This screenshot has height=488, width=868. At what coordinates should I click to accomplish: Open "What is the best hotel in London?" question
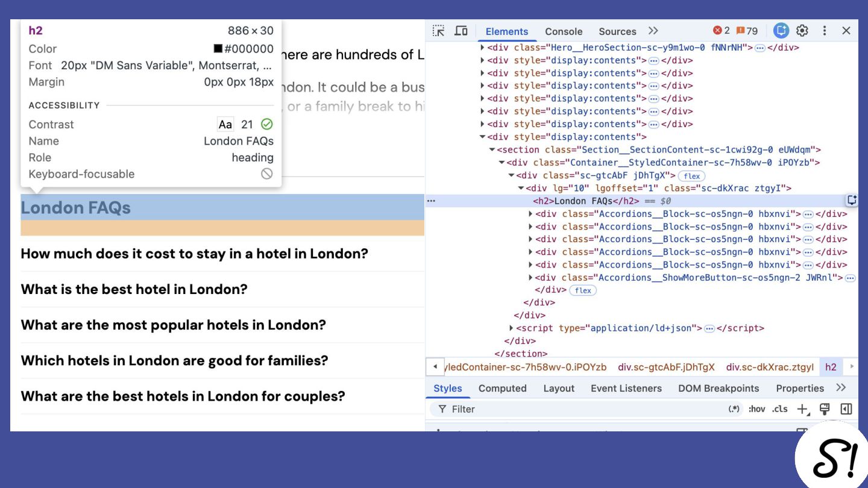click(x=134, y=289)
